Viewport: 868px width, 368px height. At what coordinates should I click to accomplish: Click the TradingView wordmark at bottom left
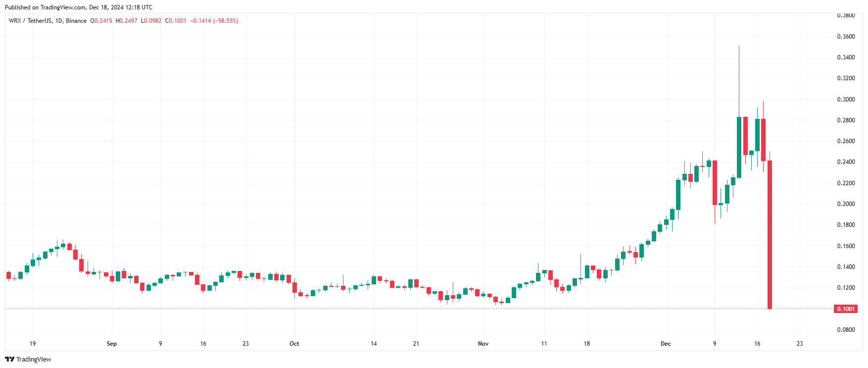pos(34,360)
